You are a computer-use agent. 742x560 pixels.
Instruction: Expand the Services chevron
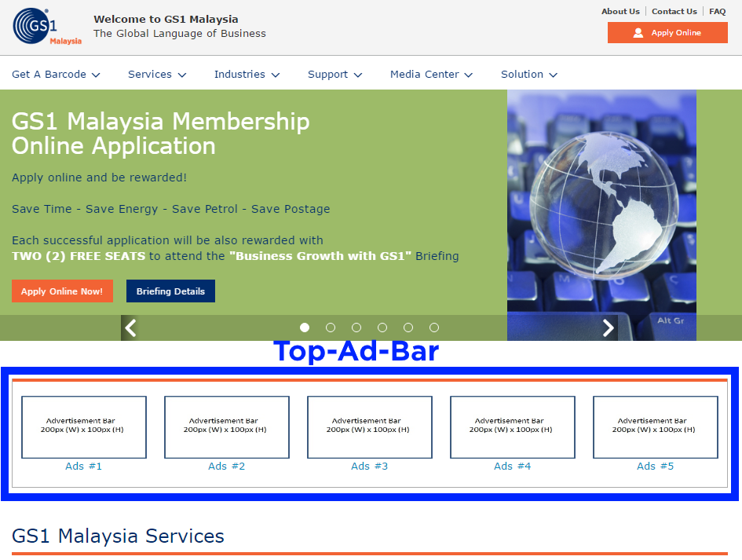(x=182, y=75)
